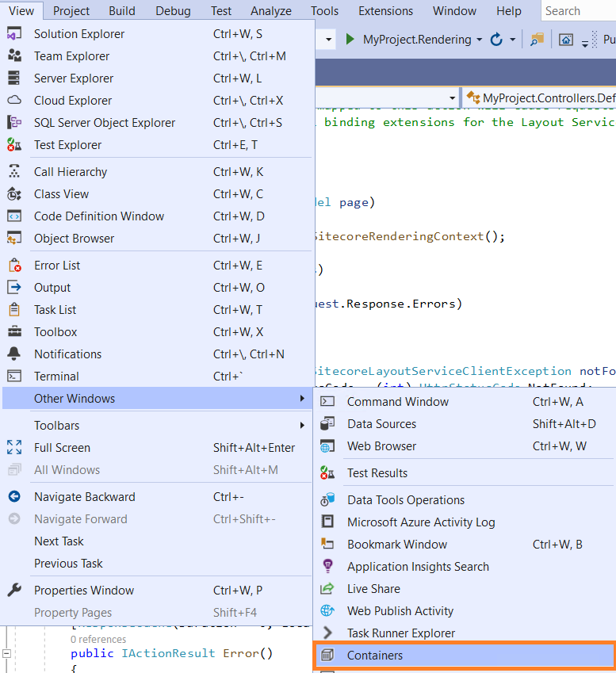Click the Call Hierarchy icon

(14, 172)
